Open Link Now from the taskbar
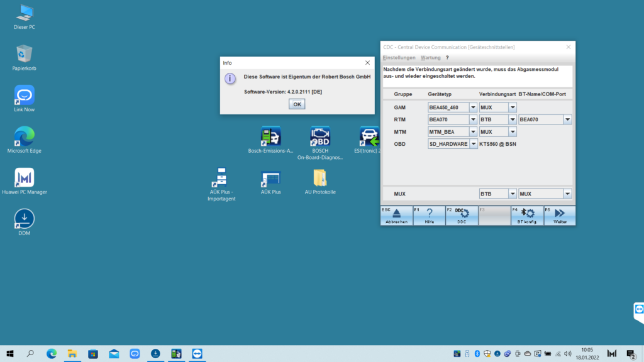Screen dimensions: 644x362 [135, 353]
